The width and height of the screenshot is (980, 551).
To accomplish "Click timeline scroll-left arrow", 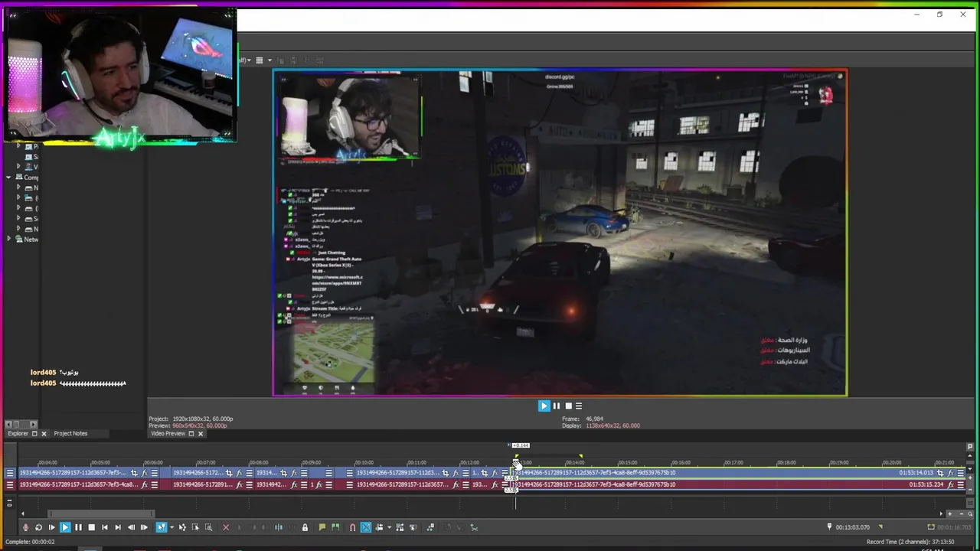I will coord(22,514).
